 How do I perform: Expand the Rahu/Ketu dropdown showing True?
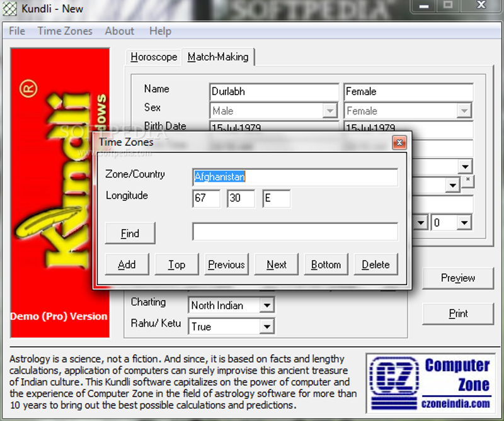coord(267,327)
